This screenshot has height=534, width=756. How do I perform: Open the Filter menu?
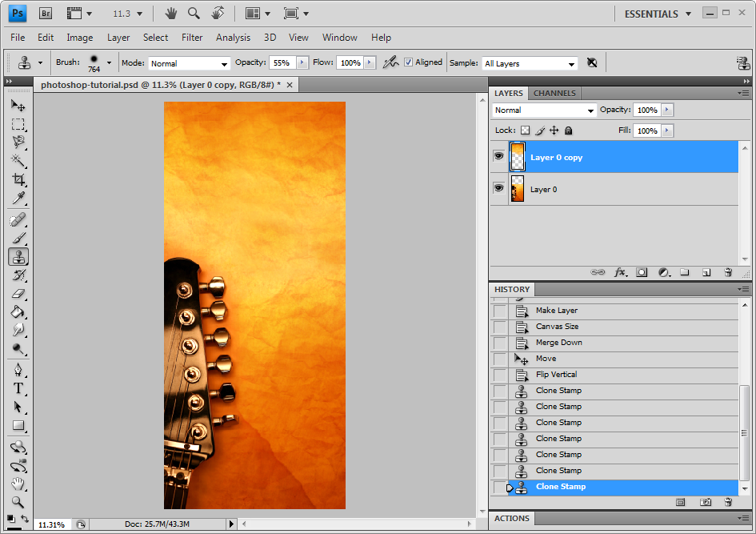[x=192, y=37]
